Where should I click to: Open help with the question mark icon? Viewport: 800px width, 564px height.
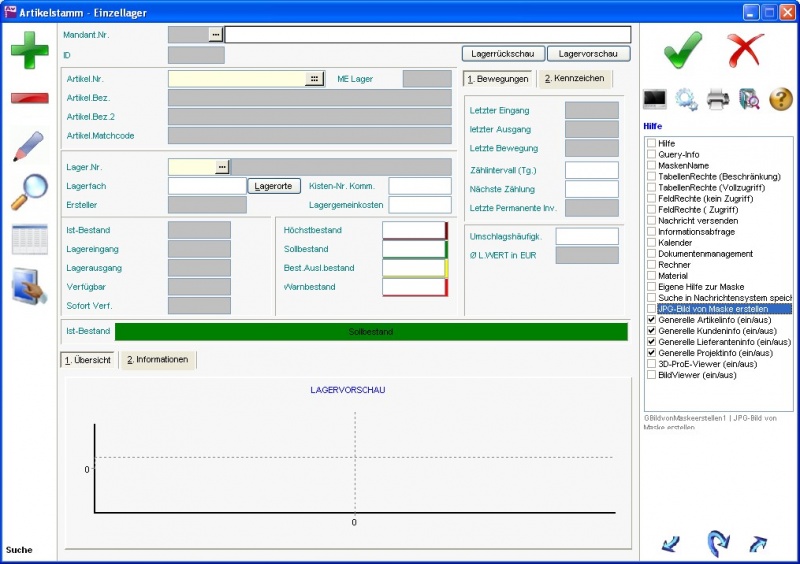pyautogui.click(x=780, y=99)
